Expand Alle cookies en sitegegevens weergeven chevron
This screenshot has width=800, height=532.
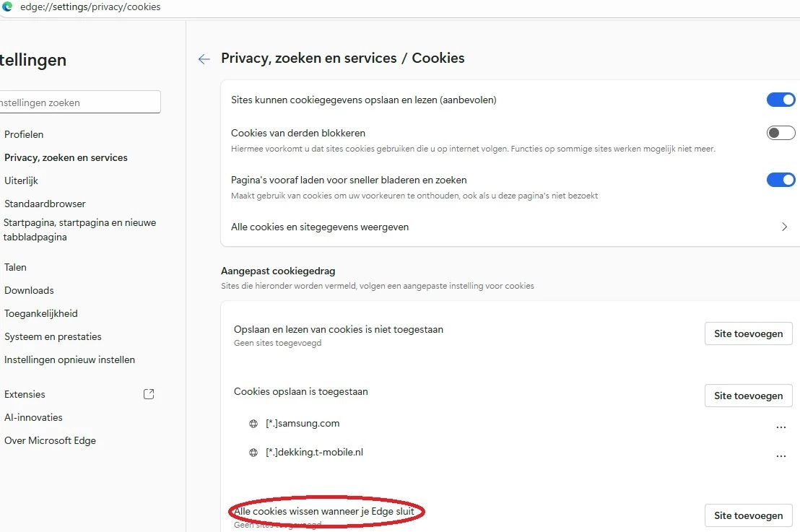[x=784, y=227]
